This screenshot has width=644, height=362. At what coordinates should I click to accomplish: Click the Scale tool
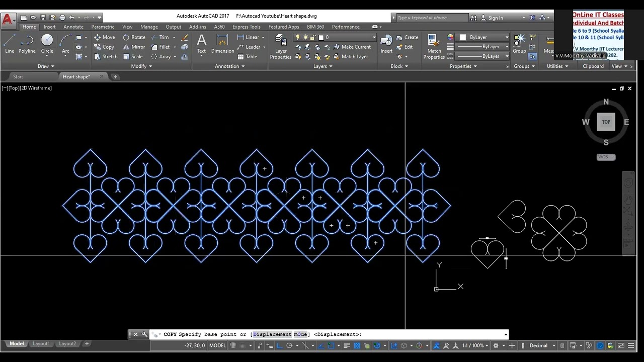coord(133,57)
